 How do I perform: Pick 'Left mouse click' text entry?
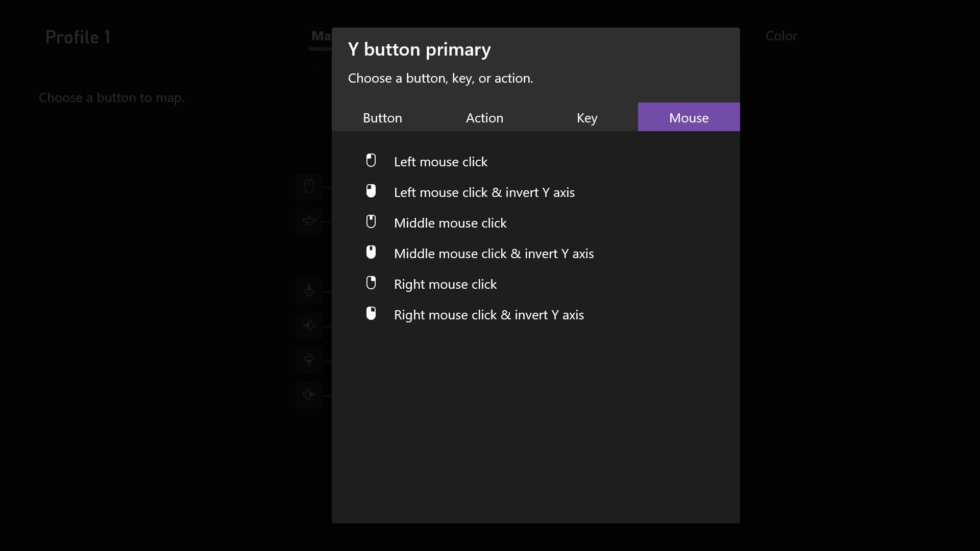pos(440,162)
